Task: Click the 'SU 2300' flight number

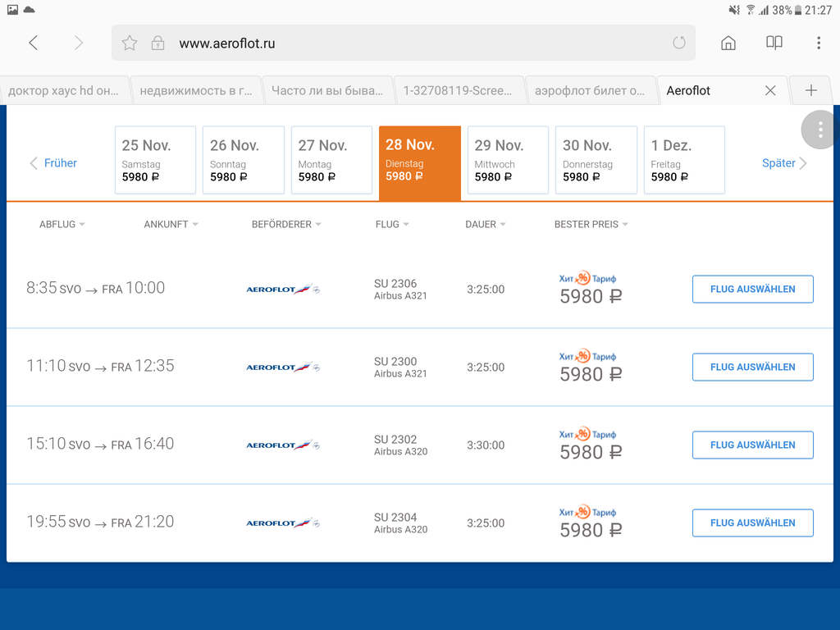Action: (395, 362)
